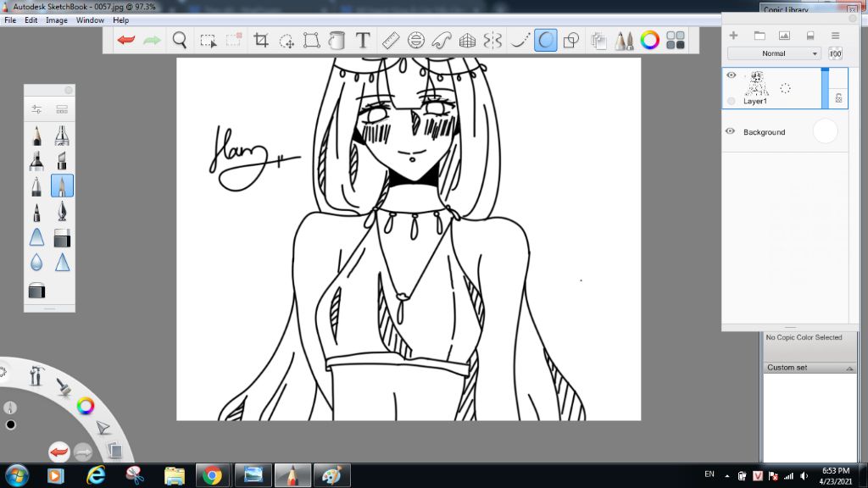Select the Quick Transform tool
The image size is (868, 488).
pyautogui.click(x=287, y=41)
